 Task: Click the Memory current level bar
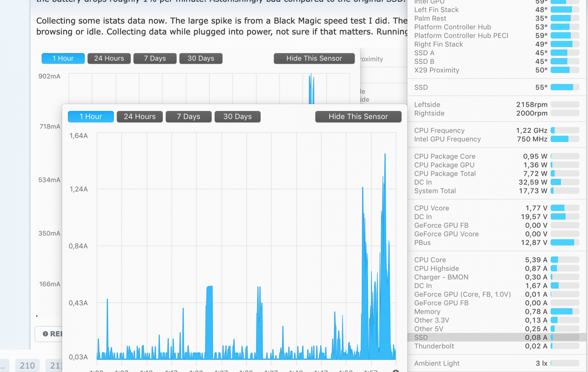(564, 312)
